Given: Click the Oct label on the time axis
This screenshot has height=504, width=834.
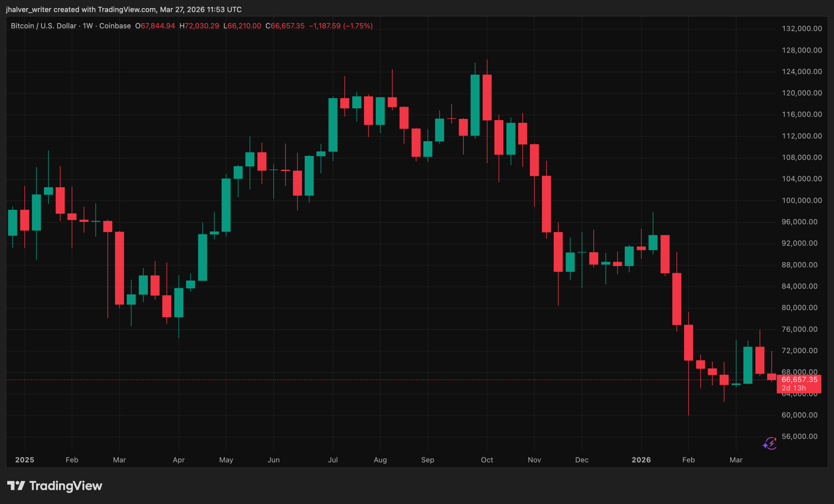Looking at the screenshot, I should click(x=487, y=460).
